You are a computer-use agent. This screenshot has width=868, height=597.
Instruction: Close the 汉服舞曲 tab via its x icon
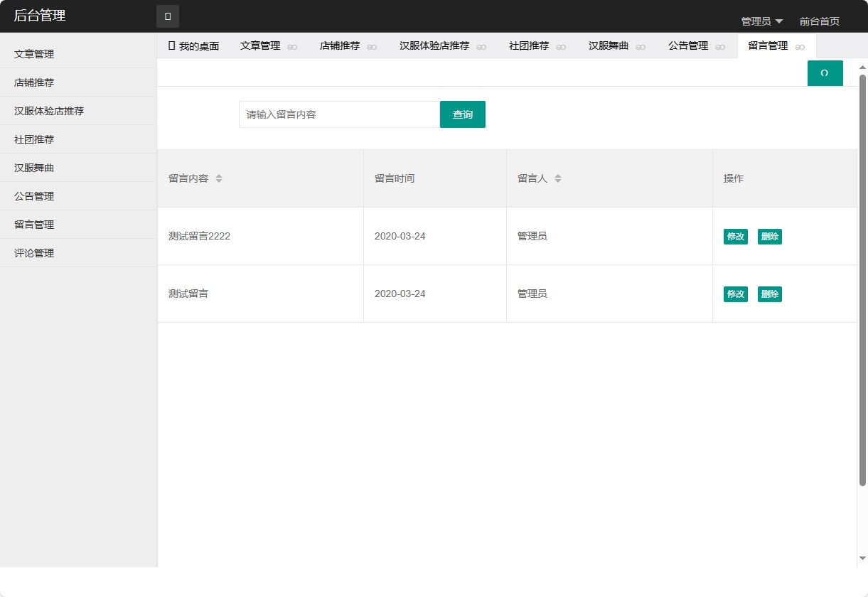tap(642, 45)
